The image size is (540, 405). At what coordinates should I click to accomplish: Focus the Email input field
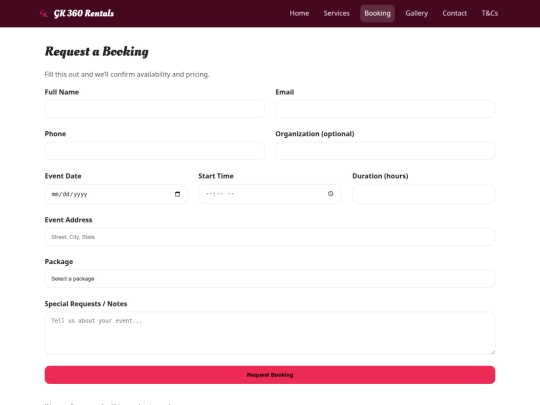tap(385, 109)
